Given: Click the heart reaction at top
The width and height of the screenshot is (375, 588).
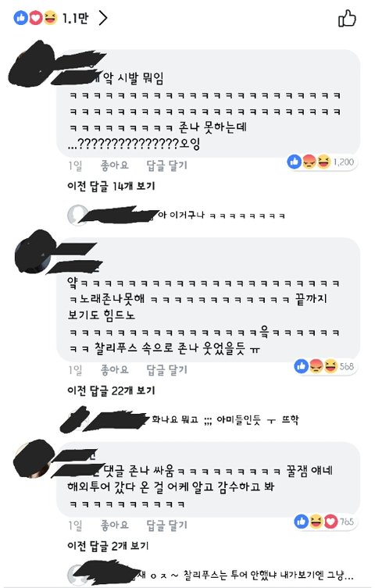Looking at the screenshot, I should coord(35,18).
